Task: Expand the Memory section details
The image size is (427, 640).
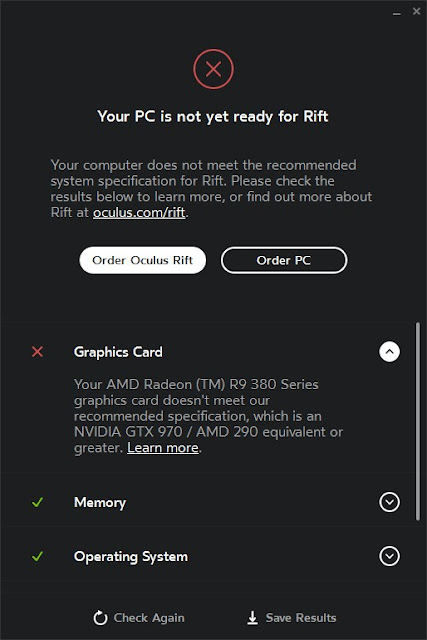Action: (x=389, y=502)
